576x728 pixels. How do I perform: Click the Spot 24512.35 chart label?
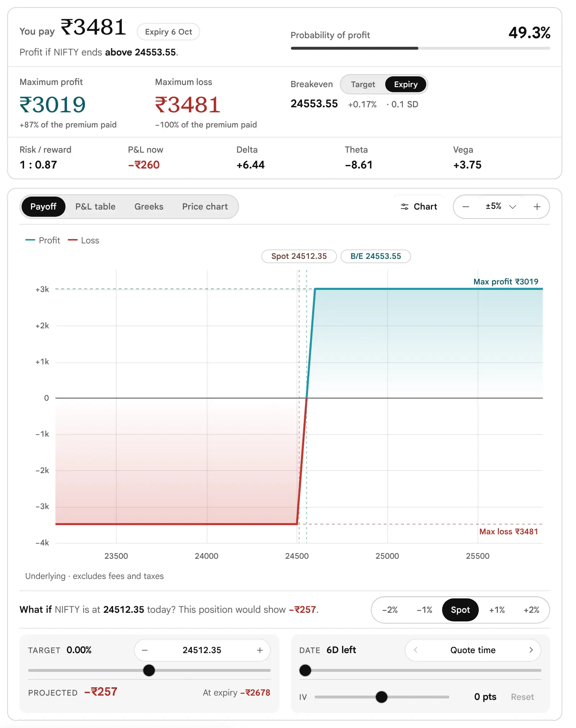click(299, 256)
